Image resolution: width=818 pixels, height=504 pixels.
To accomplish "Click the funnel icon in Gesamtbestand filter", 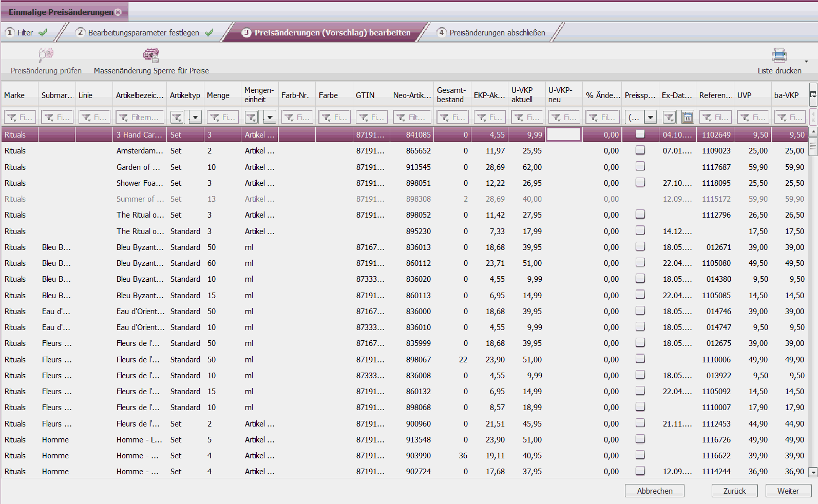I will point(444,118).
